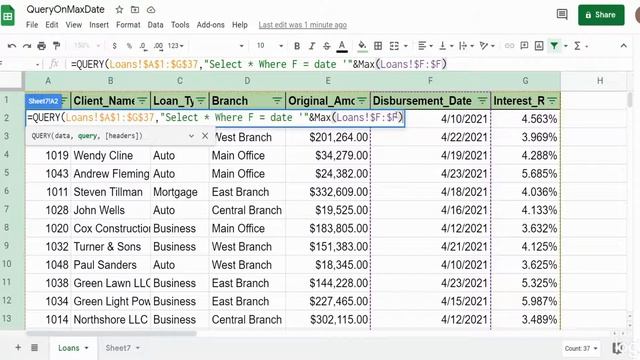The width and height of the screenshot is (640, 360).
Task: Open 'Last edit was 1 minute ago' link
Action: pyautogui.click(x=302, y=25)
